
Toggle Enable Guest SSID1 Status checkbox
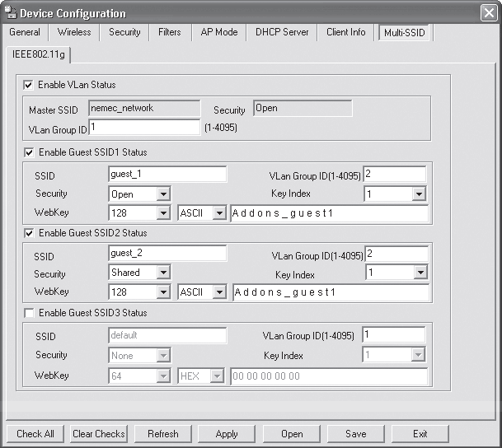[x=29, y=152]
